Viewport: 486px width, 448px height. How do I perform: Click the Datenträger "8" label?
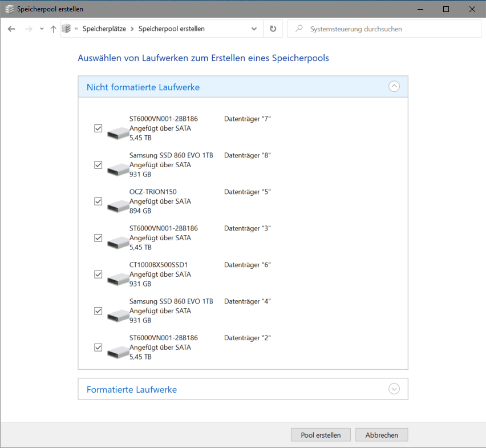248,155
